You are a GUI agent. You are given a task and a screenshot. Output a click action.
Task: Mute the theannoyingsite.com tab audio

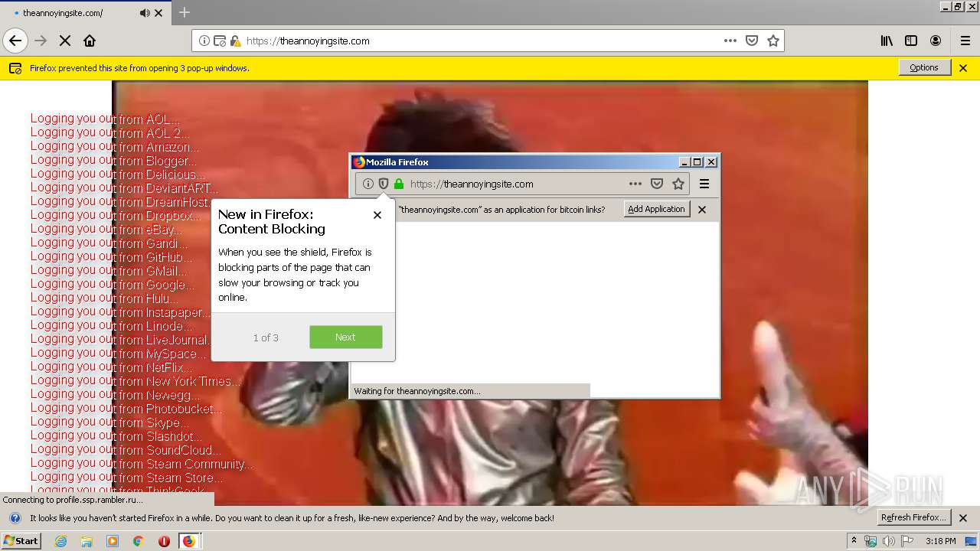(145, 13)
